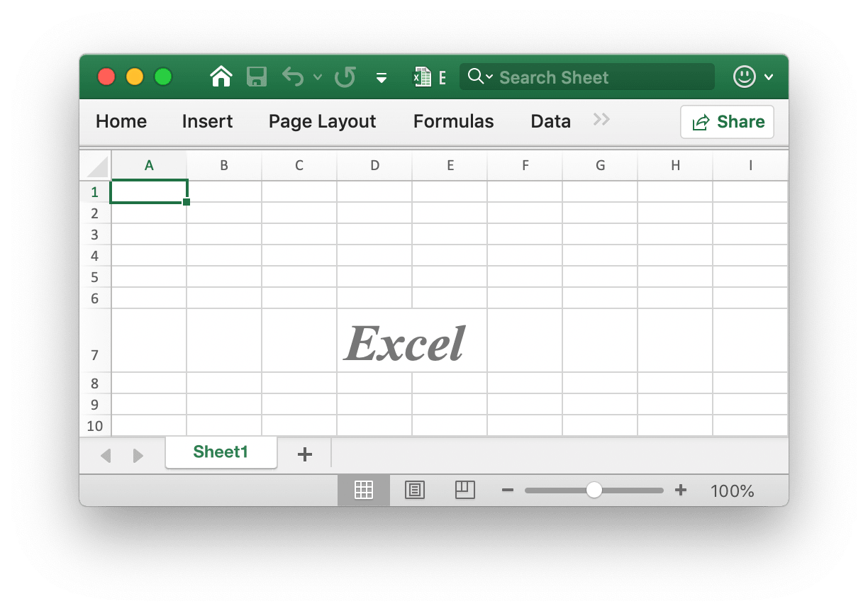This screenshot has height=611, width=868.
Task: Expand the feedback dropdown arrow
Action: (769, 77)
